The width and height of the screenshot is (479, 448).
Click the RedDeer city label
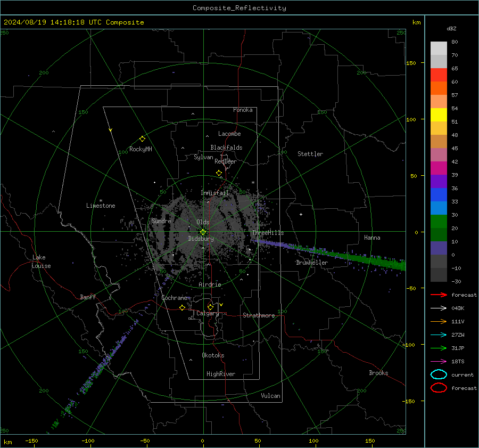pyautogui.click(x=226, y=161)
